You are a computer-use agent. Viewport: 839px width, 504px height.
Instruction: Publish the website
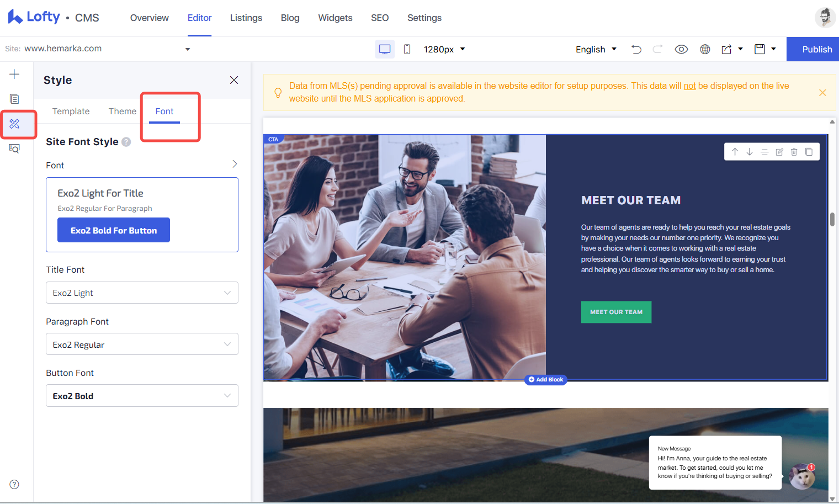tap(813, 49)
